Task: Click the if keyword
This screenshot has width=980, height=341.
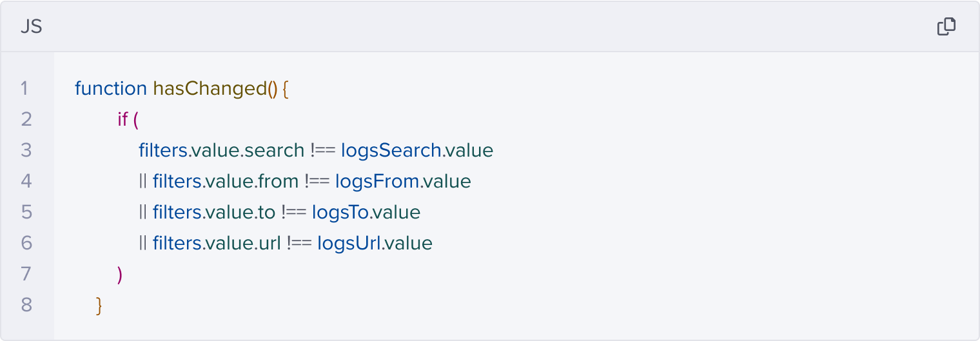Action: [122, 119]
